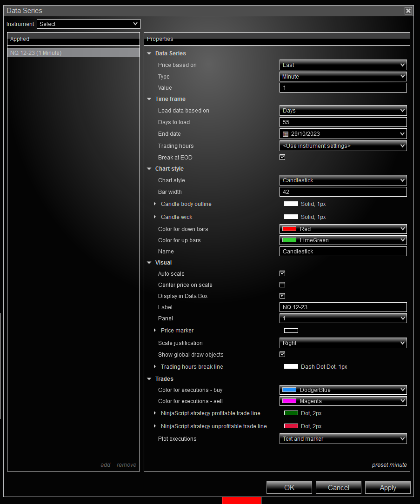This screenshot has height=504, width=420.
Task: Click the remove link in Applied panel
Action: click(127, 465)
